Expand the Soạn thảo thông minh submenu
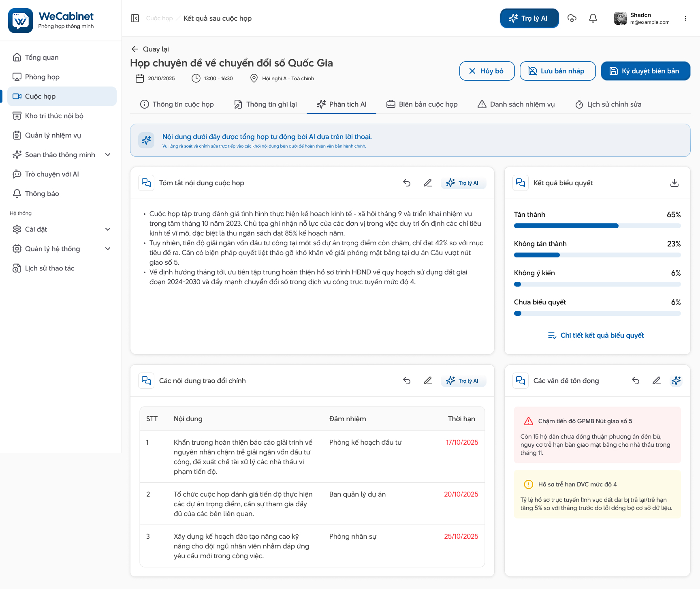This screenshot has height=589, width=700. 108,154
